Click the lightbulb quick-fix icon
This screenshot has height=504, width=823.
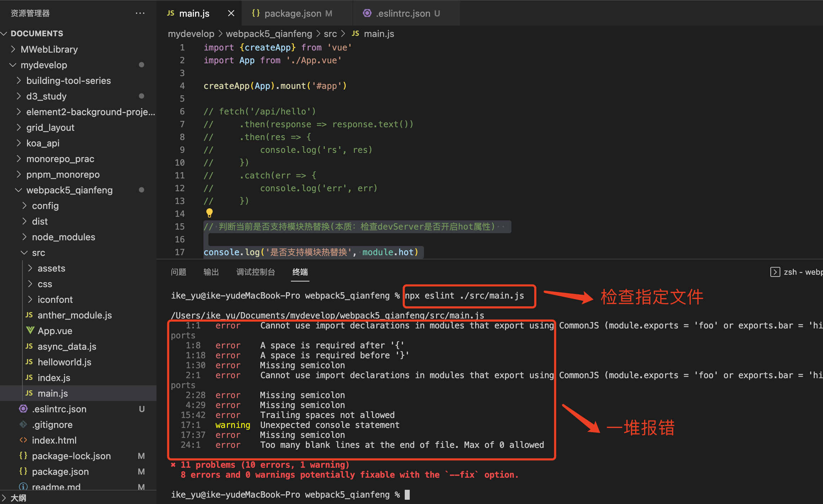209,213
